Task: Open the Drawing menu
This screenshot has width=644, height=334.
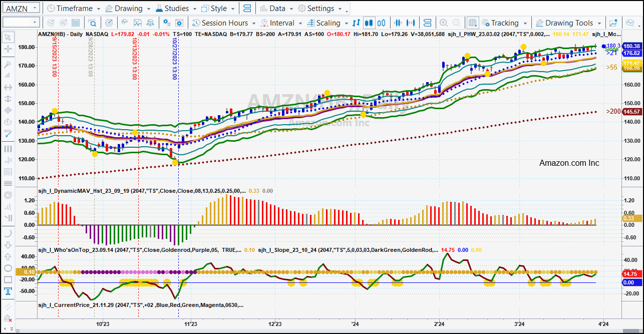Action: tap(127, 9)
